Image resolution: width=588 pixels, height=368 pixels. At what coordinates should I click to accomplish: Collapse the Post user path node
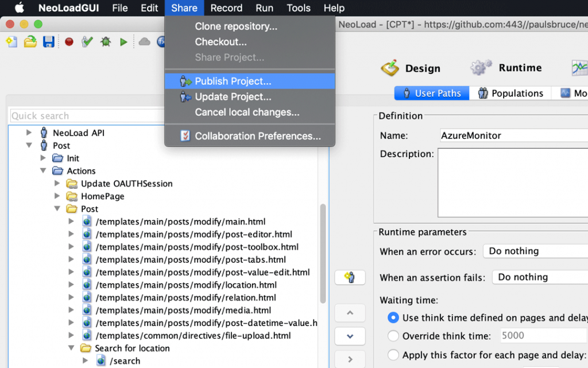29,145
